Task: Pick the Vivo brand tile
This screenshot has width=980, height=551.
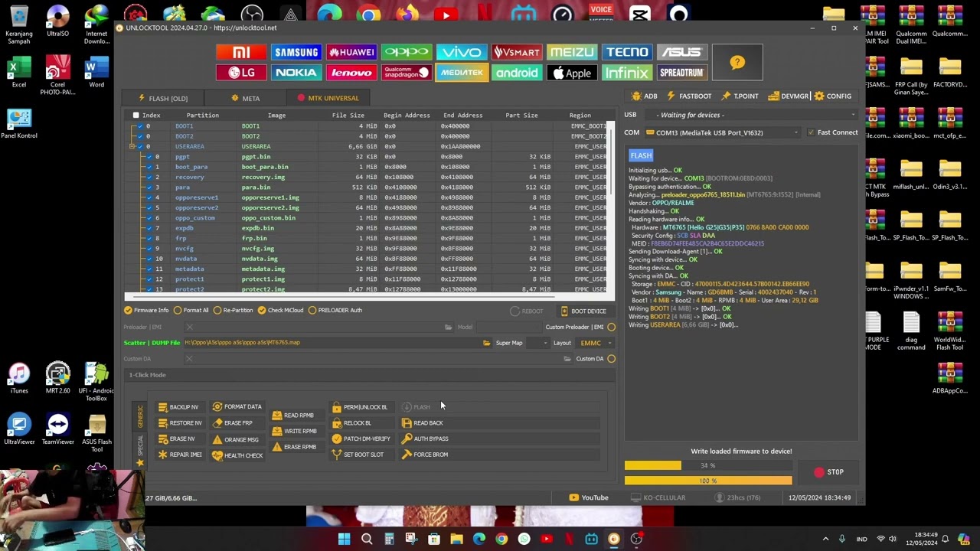Action: pyautogui.click(x=462, y=52)
